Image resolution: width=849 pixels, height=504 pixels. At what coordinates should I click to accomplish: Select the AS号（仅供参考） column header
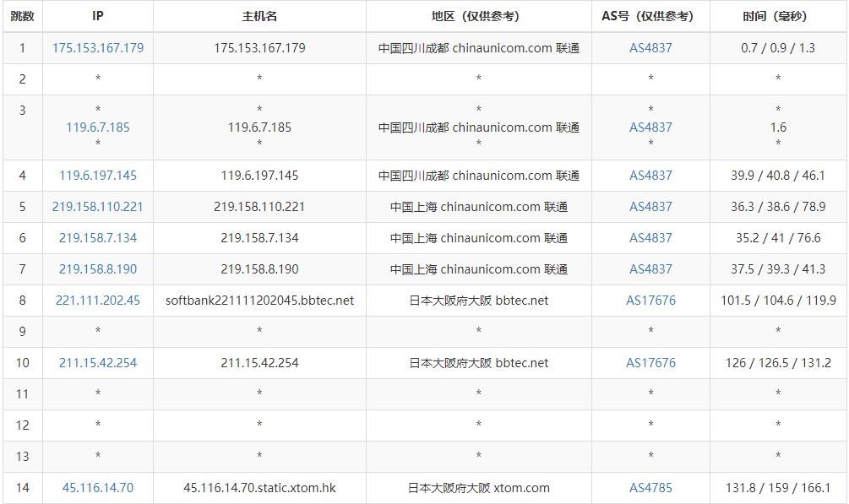tap(650, 16)
